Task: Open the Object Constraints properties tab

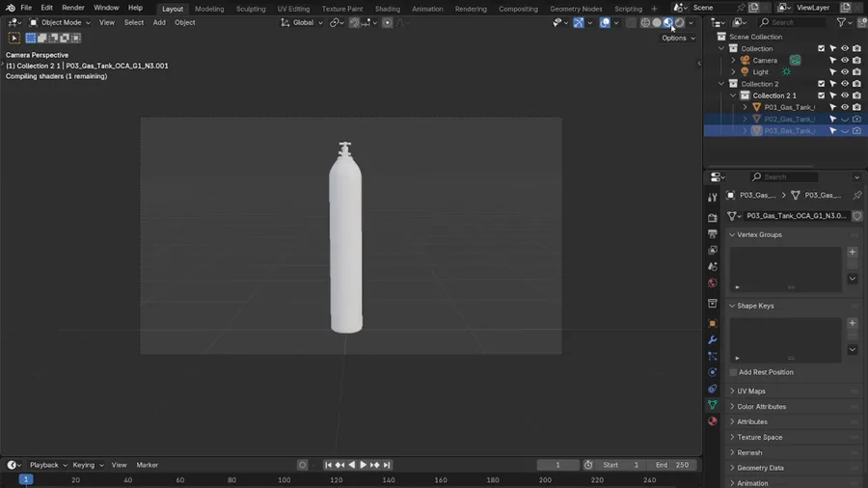Action: coord(713,389)
